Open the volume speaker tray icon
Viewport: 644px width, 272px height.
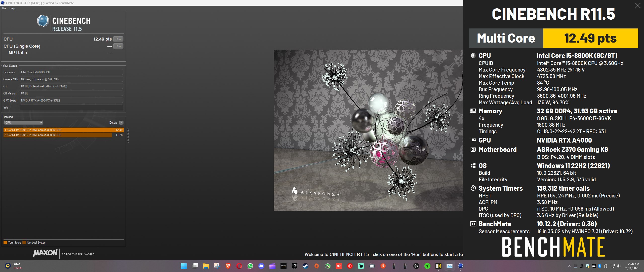pyautogui.click(x=619, y=266)
